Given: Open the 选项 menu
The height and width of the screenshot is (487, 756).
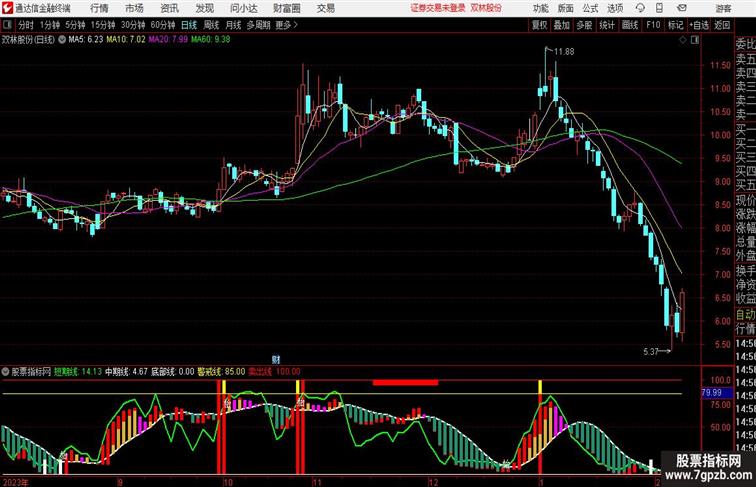Looking at the screenshot, I should coord(615,8).
